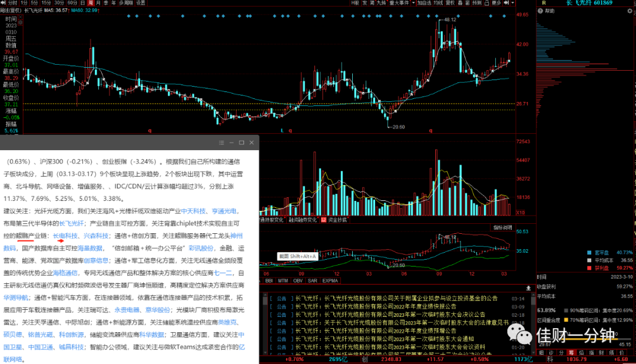Open the chip panel gear settings
Viewport: 636px width, 364px height.
click(630, 11)
